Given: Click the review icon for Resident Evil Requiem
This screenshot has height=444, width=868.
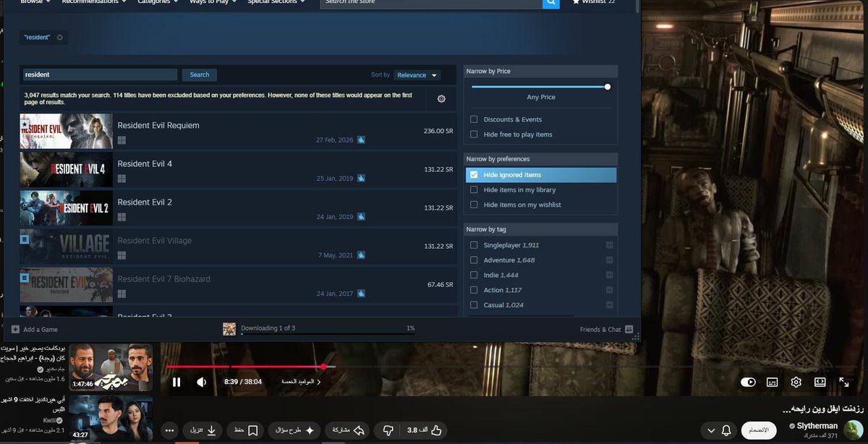Looking at the screenshot, I should tap(361, 140).
